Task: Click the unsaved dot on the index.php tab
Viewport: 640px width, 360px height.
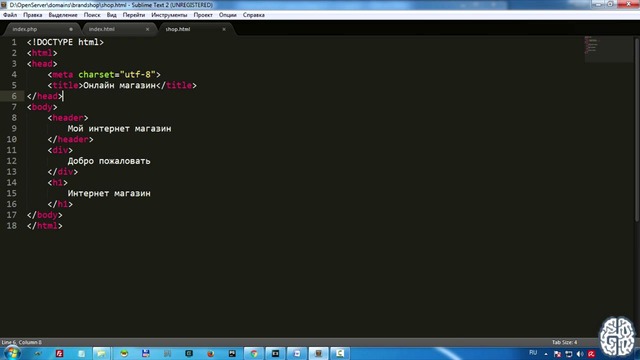Action: 71,29
